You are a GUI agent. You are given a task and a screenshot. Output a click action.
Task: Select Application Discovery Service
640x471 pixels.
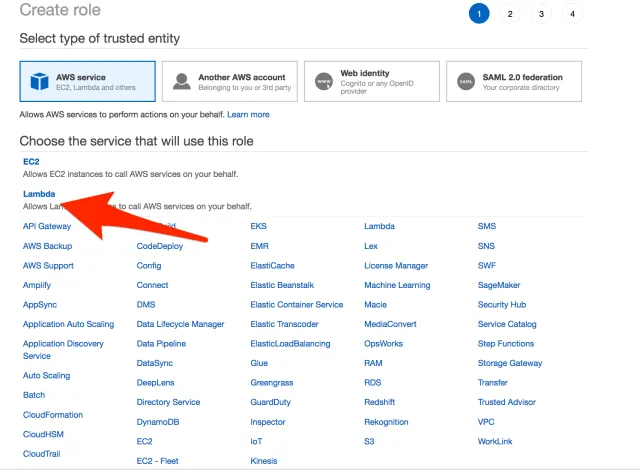pyautogui.click(x=63, y=350)
